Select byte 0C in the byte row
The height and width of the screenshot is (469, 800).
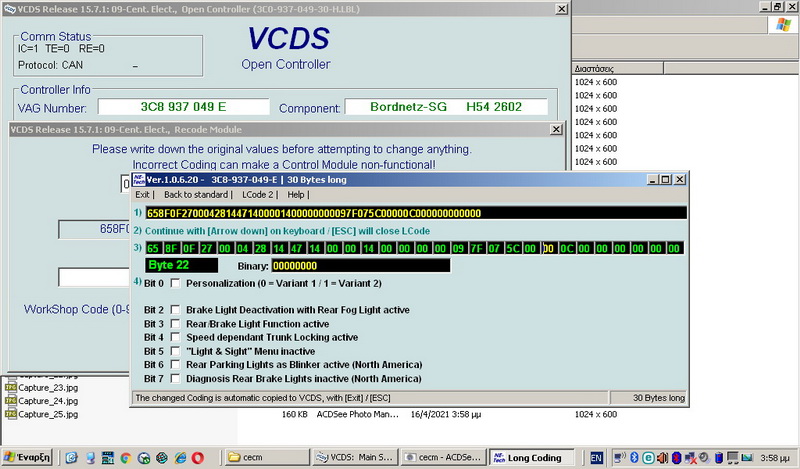[566, 249]
